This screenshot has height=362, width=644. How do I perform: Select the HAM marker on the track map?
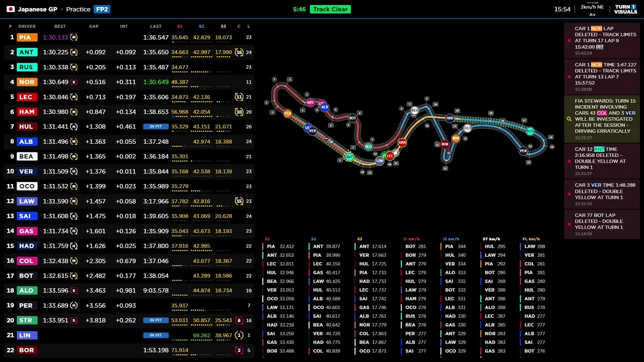402,143
